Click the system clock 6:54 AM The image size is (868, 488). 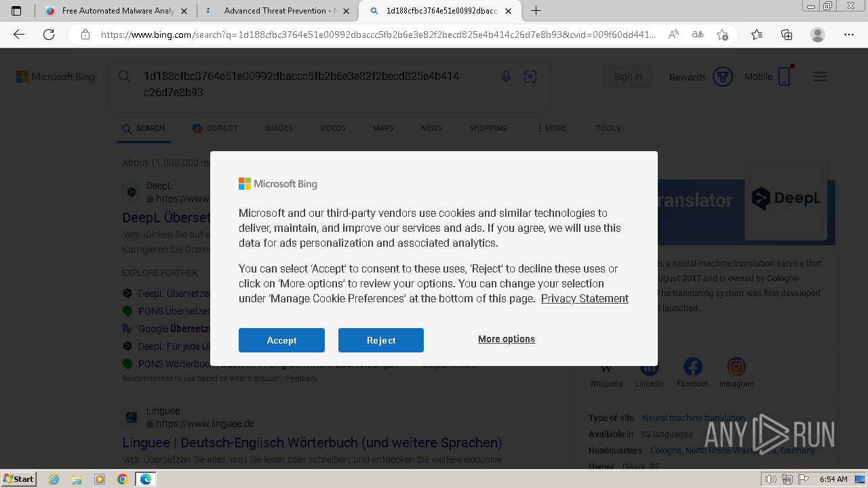[833, 479]
